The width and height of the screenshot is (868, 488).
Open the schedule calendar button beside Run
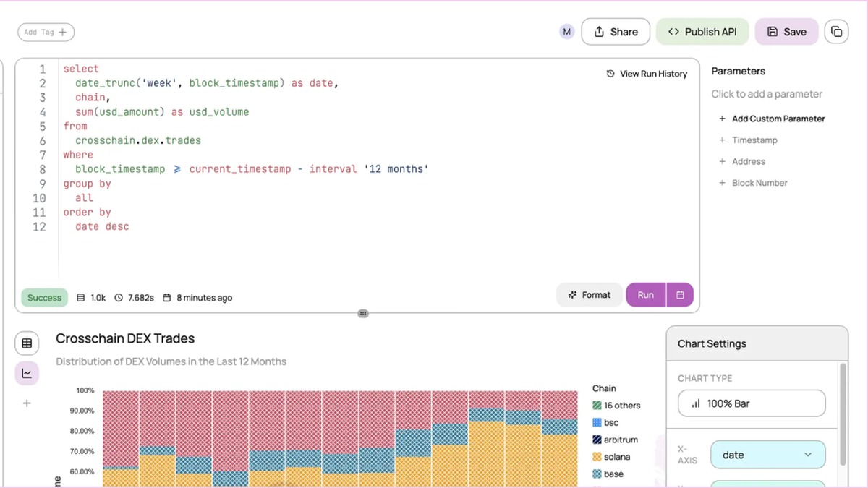tap(680, 295)
